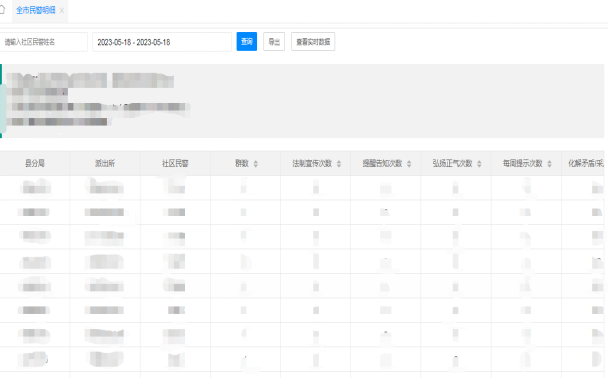Image resolution: width=609 pixels, height=379 pixels.
Task: Click the 查看实时数据 button
Action: click(313, 42)
